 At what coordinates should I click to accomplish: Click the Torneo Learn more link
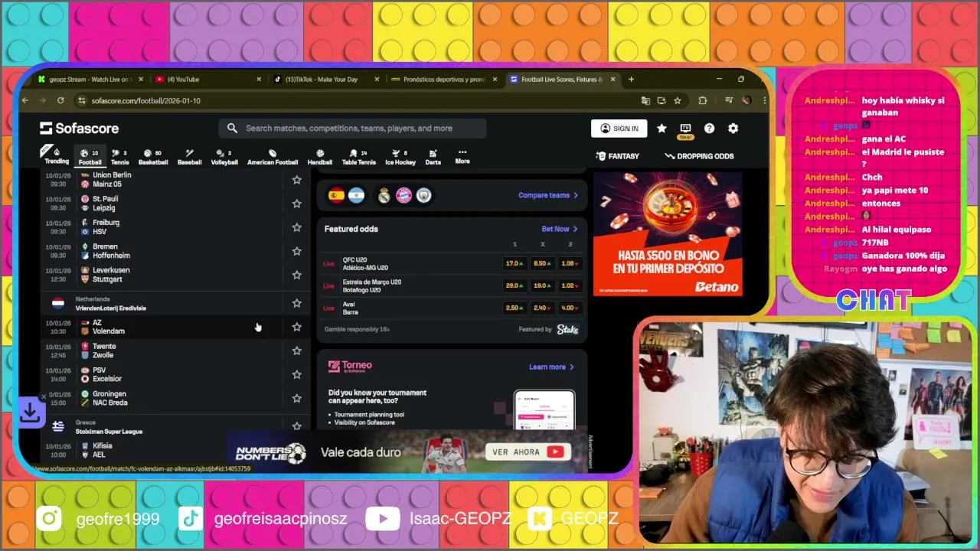(551, 367)
